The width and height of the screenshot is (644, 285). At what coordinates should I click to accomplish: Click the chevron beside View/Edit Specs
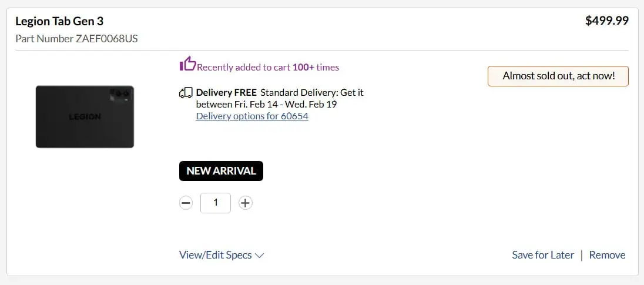(260, 256)
